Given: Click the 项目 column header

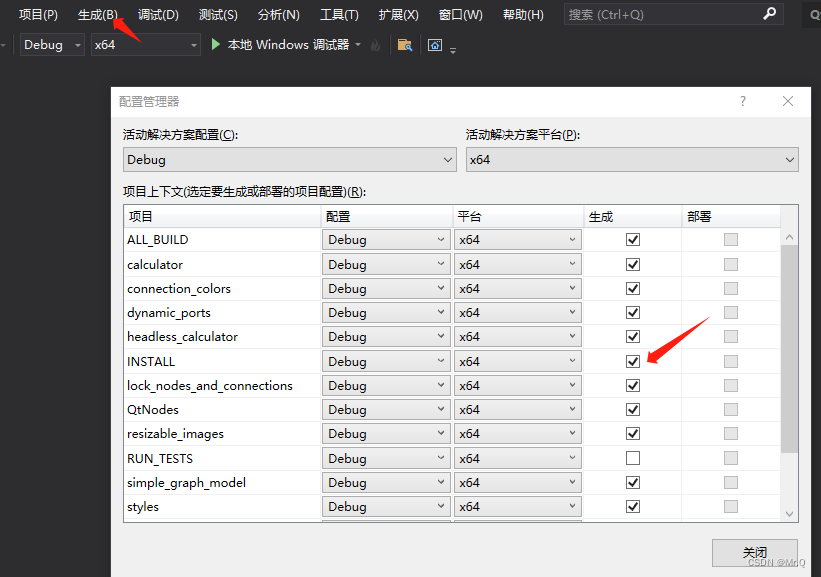Looking at the screenshot, I should click(x=222, y=216).
